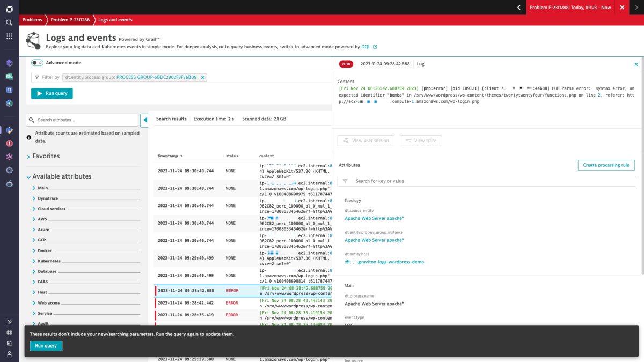Select the Problem P-2311288 breadcrumb
Viewport: 644px width, 362px height.
[x=70, y=19]
